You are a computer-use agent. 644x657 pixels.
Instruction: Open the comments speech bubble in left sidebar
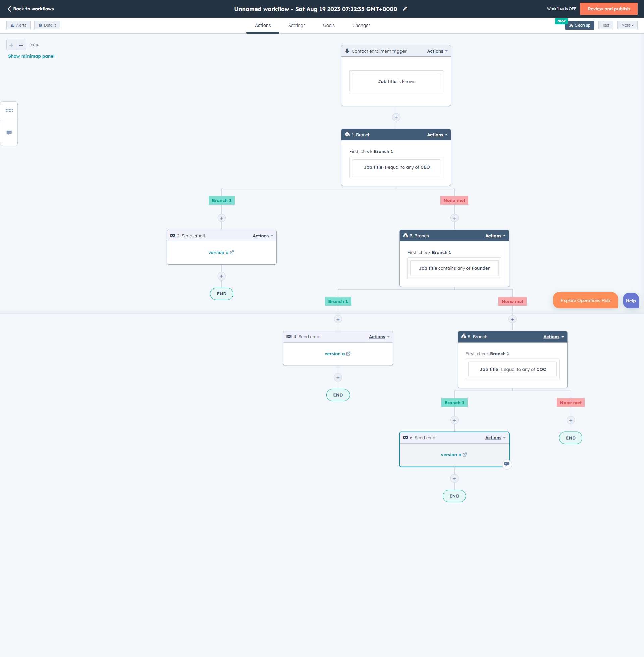9,132
